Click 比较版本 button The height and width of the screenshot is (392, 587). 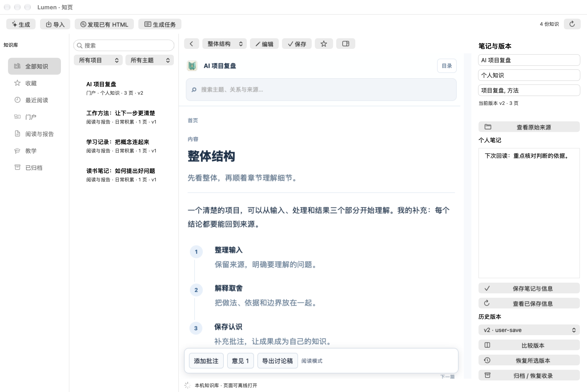(x=529, y=345)
